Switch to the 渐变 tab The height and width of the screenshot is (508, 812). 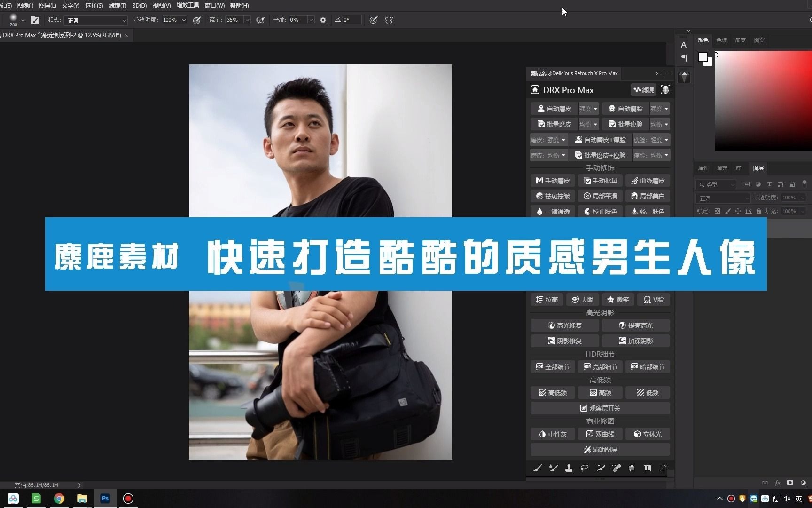741,40
